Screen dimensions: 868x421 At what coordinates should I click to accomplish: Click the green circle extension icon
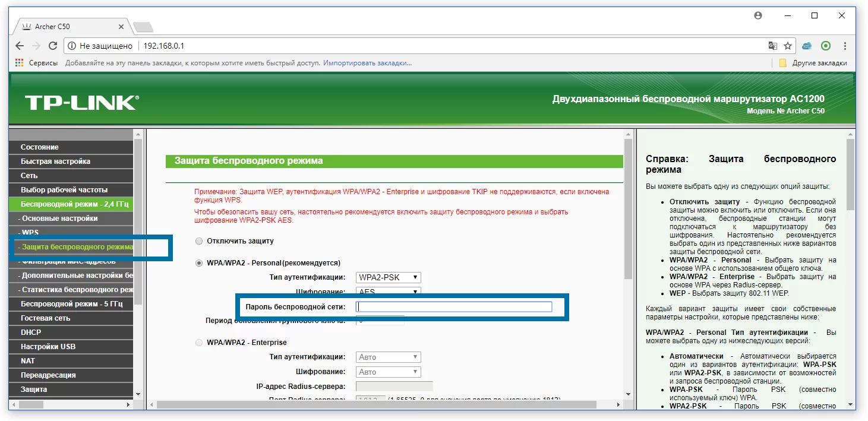coord(825,46)
